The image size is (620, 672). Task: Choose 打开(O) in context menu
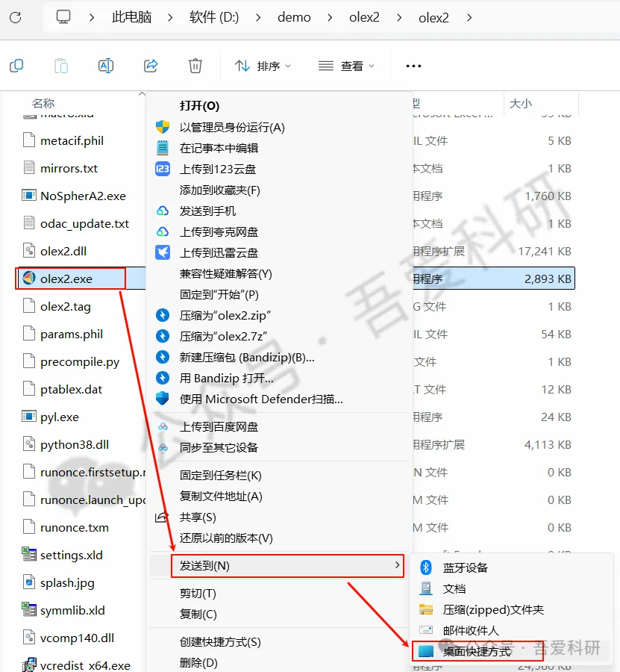pos(199,106)
